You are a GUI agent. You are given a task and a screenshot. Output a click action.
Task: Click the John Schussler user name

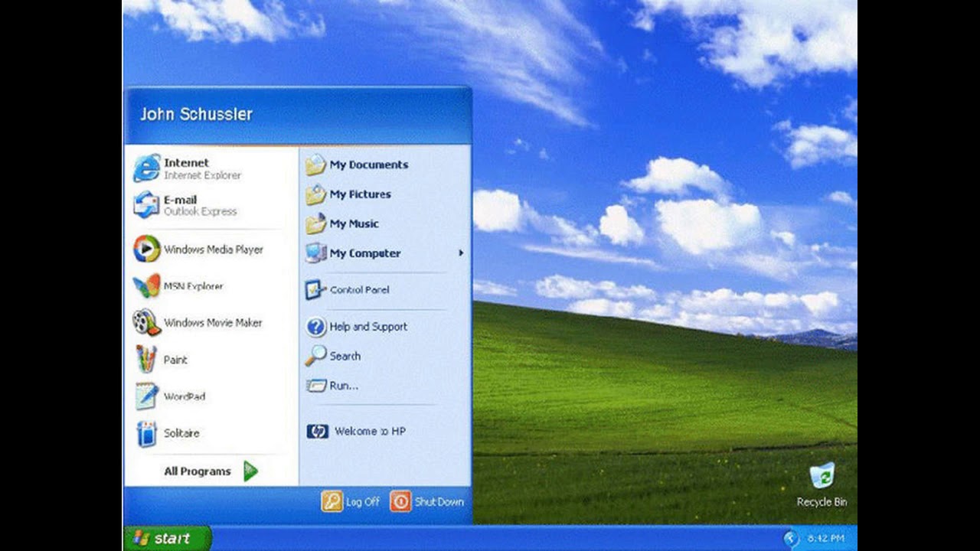(196, 114)
